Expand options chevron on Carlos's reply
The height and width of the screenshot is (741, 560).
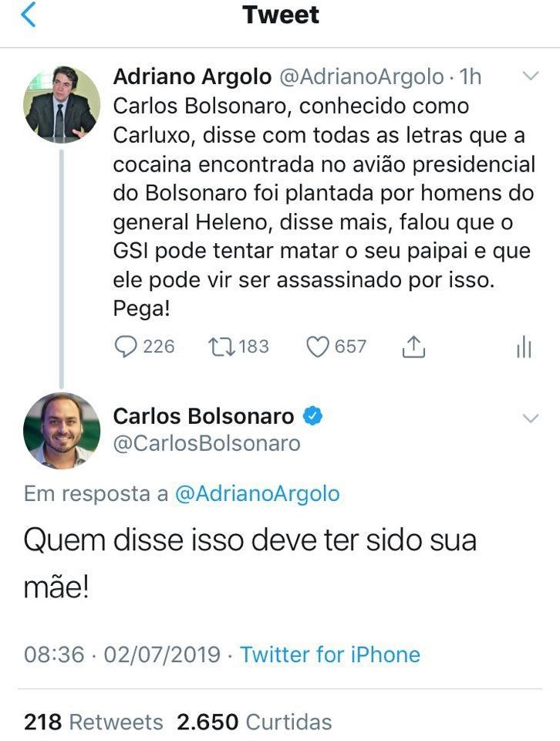pos(531,418)
